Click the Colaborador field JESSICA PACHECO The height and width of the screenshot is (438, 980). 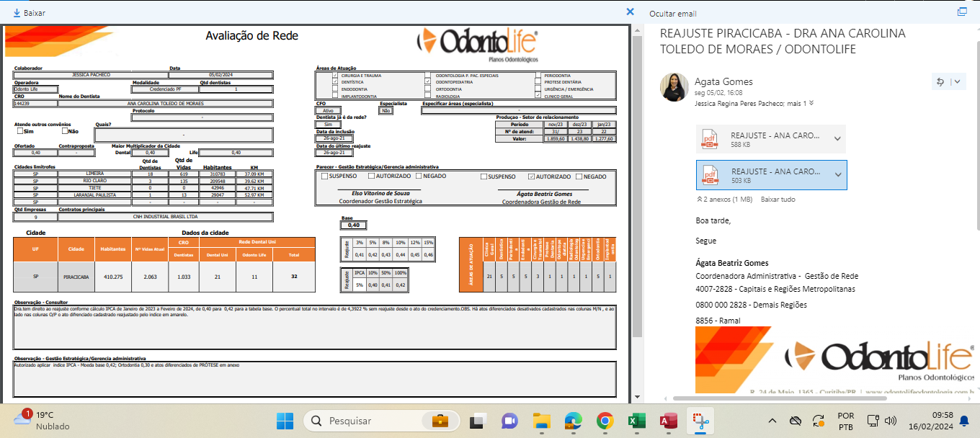[91, 74]
